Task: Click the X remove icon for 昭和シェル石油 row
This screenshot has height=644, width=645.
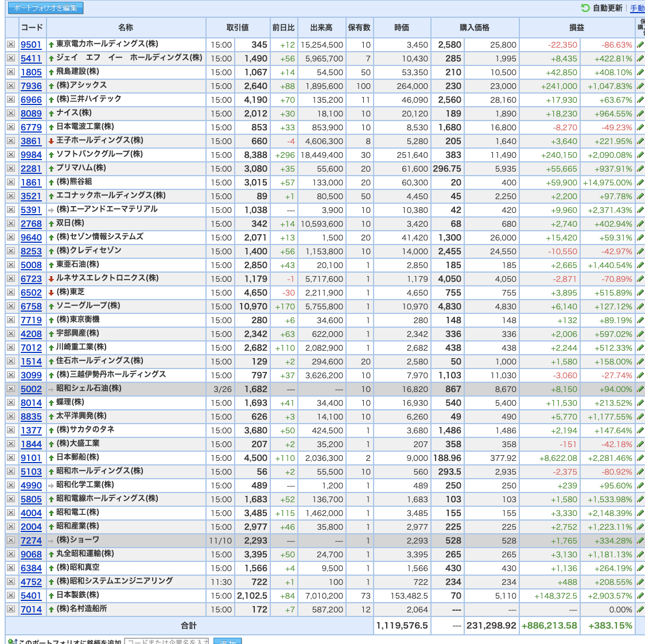Action: pyautogui.click(x=11, y=389)
